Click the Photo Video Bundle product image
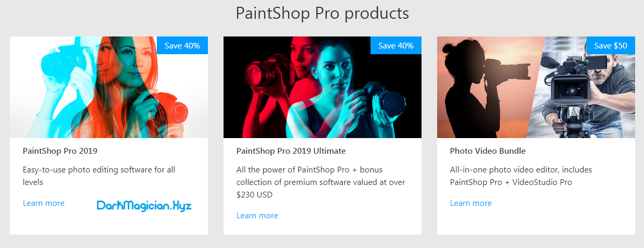Screen dimensions: 644x248 click(536, 87)
